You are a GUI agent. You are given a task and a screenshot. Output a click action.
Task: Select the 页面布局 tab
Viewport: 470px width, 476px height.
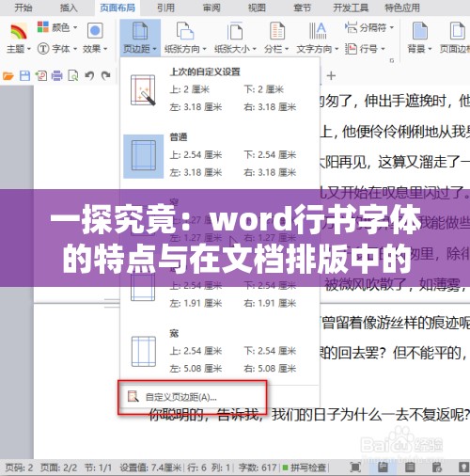tap(117, 8)
